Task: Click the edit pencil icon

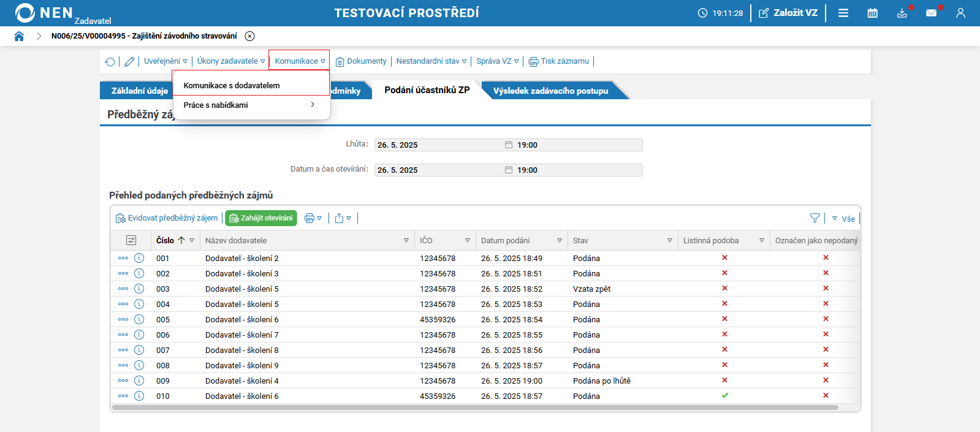Action: point(129,61)
